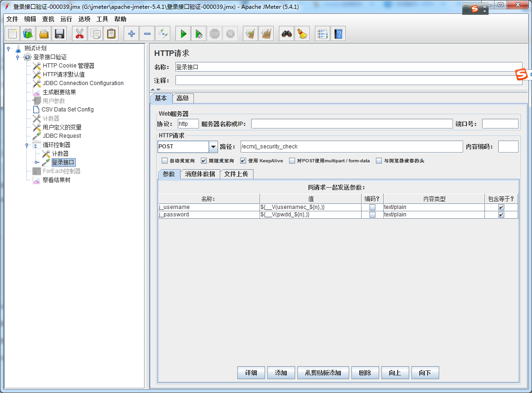Image resolution: width=532 pixels, height=393 pixels.
Task: Open search with binoculars icon
Action: 287,34
